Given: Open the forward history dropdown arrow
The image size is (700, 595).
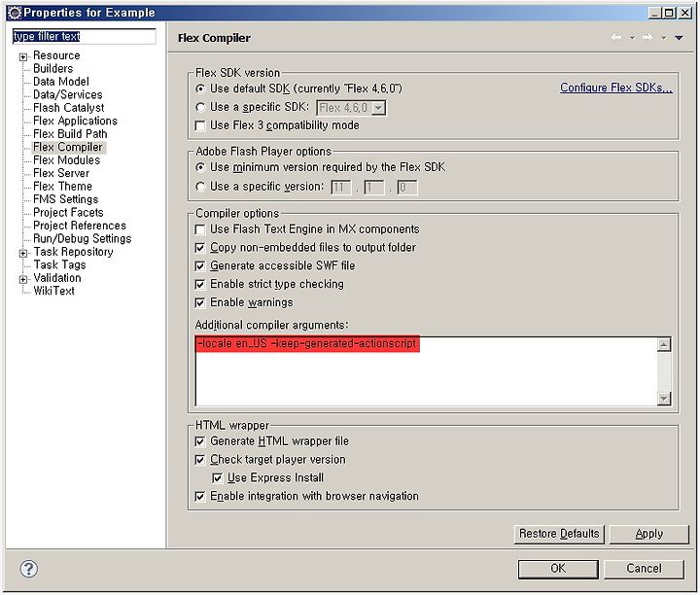Looking at the screenshot, I should (664, 38).
